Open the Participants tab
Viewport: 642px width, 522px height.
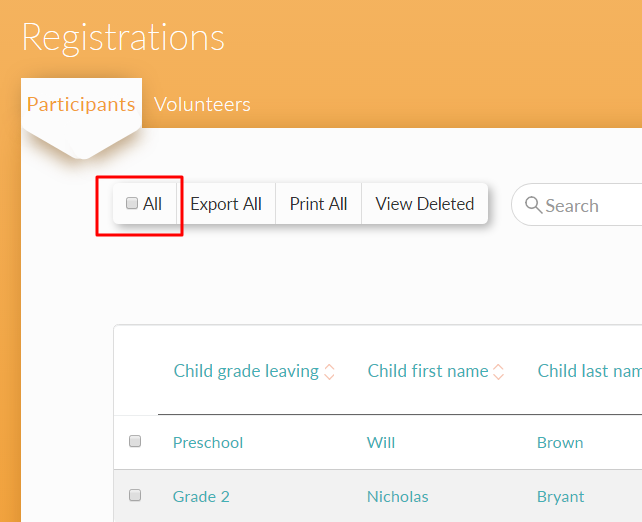tap(81, 104)
